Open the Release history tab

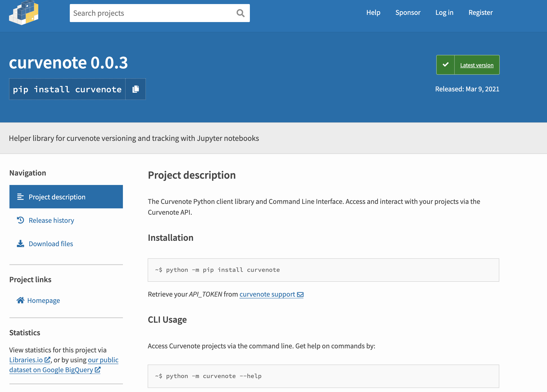pos(66,220)
